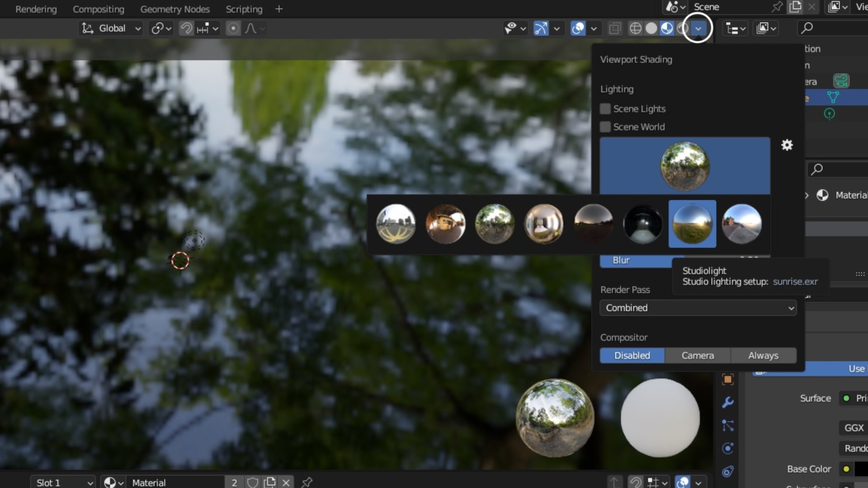The image size is (868, 488).
Task: Toggle X-ray display icon
Action: 614,28
